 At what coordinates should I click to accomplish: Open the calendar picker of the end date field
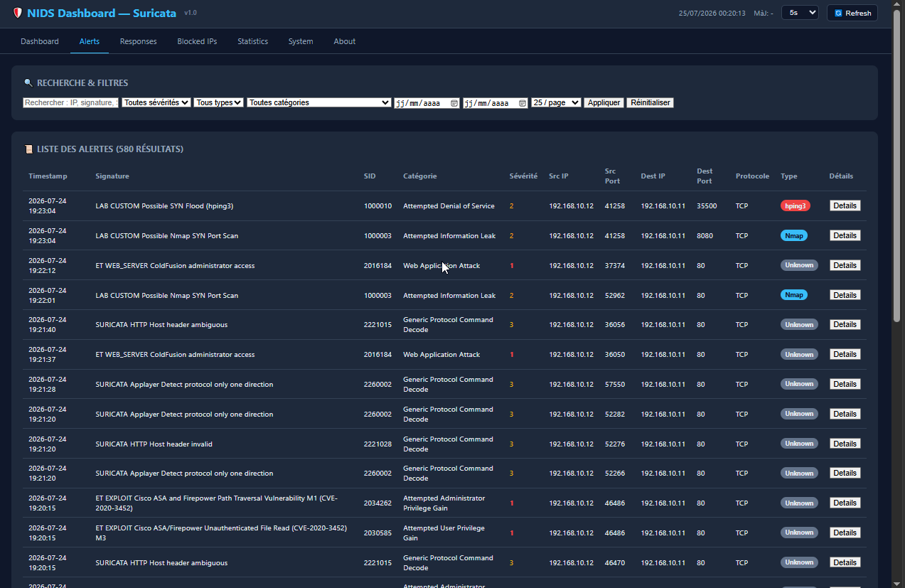(523, 103)
